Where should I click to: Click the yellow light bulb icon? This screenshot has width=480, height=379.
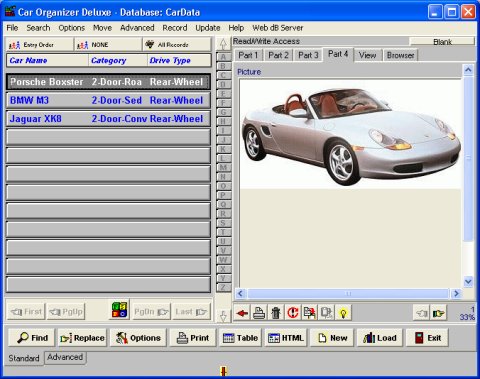pos(343,313)
